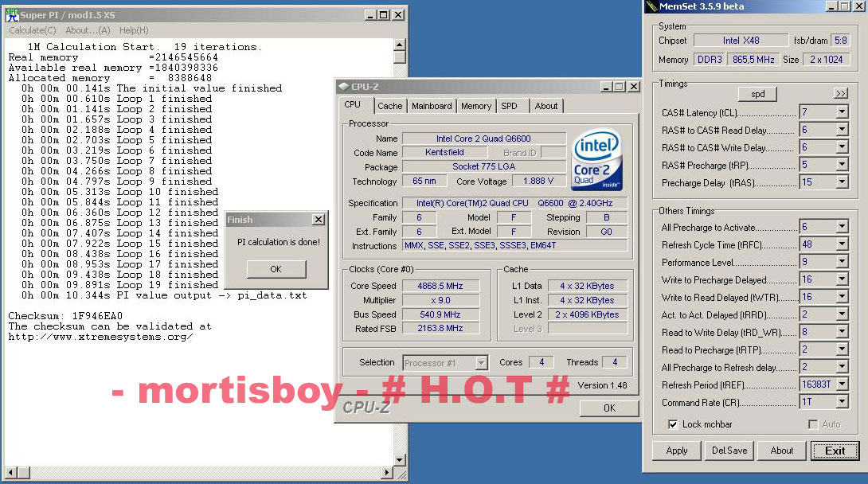Screen dimensions: 868x484
Task: Click the Super PI vertical scrollbar down arrow
Action: 399,459
